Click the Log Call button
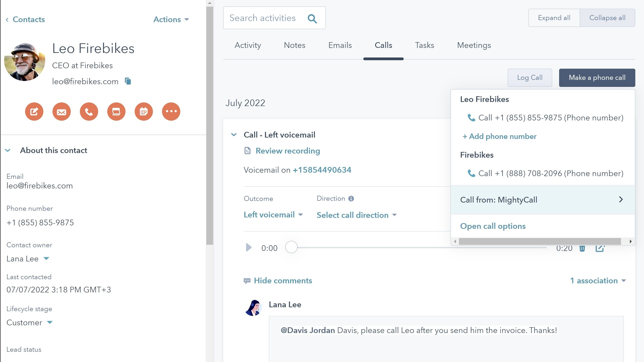644x362 pixels. (529, 78)
